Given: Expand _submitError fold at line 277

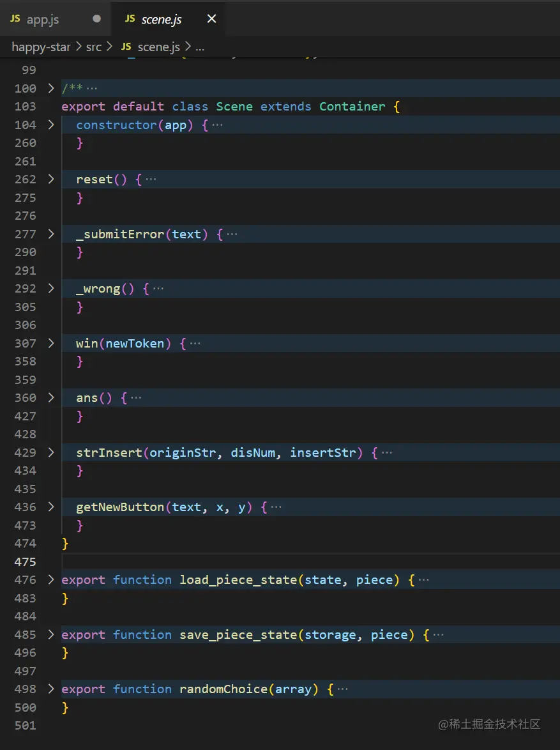Looking at the screenshot, I should point(51,234).
